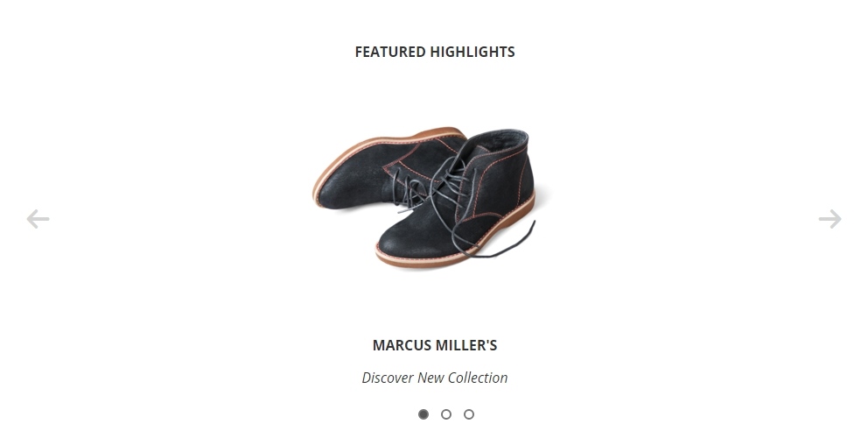Open the MARCUS MILLER'S title link
Screen dimensions: 868x438
click(x=435, y=345)
